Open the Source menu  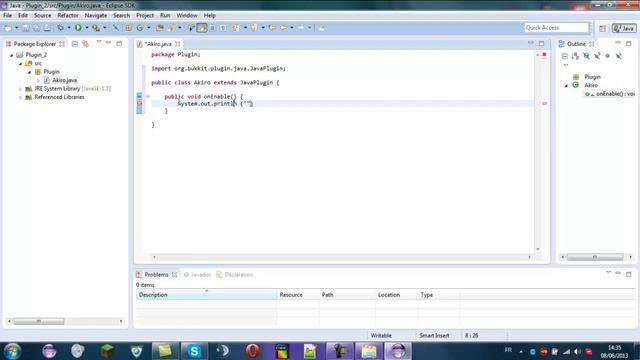[x=42, y=15]
